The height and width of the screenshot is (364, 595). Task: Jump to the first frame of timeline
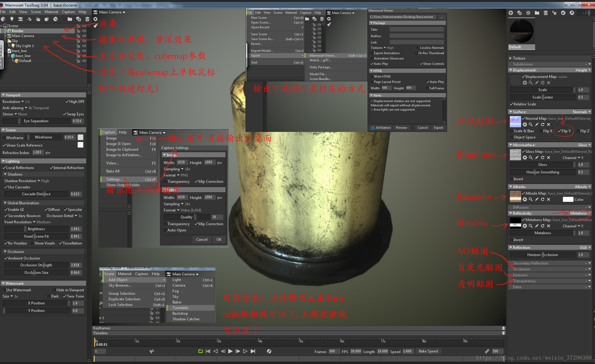tap(208, 351)
